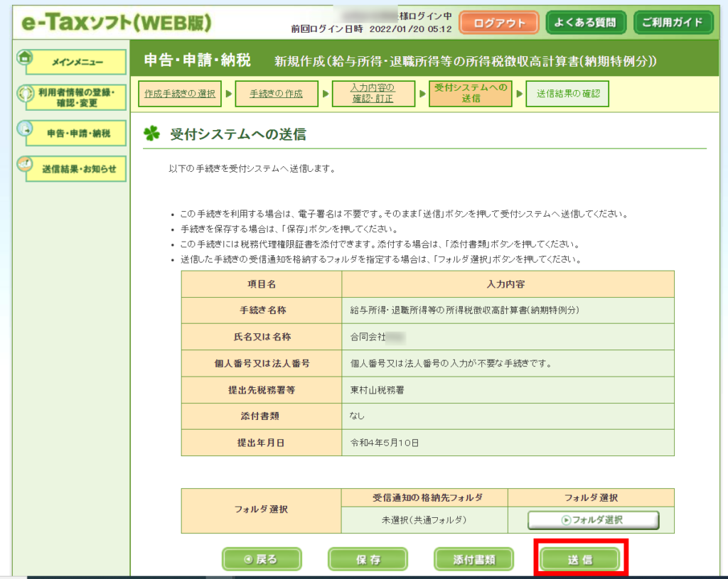Return to the 手続きの作成 step

click(276, 94)
